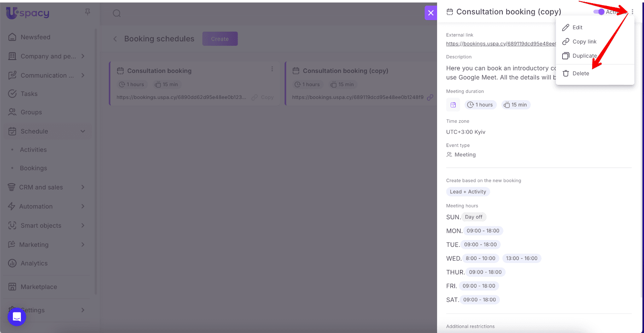Open the external booking link
The height and width of the screenshot is (333, 644).
coord(500,44)
